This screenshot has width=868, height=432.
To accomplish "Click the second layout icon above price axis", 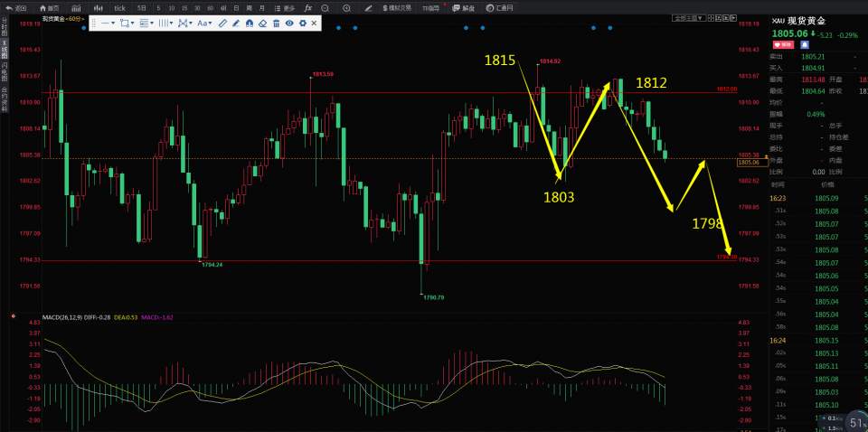I will pyautogui.click(x=719, y=18).
